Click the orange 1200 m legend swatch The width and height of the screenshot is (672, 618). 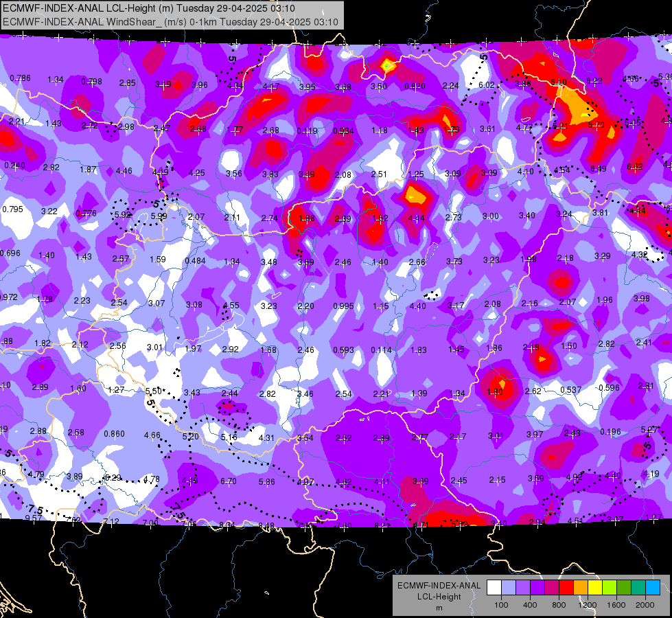581,588
